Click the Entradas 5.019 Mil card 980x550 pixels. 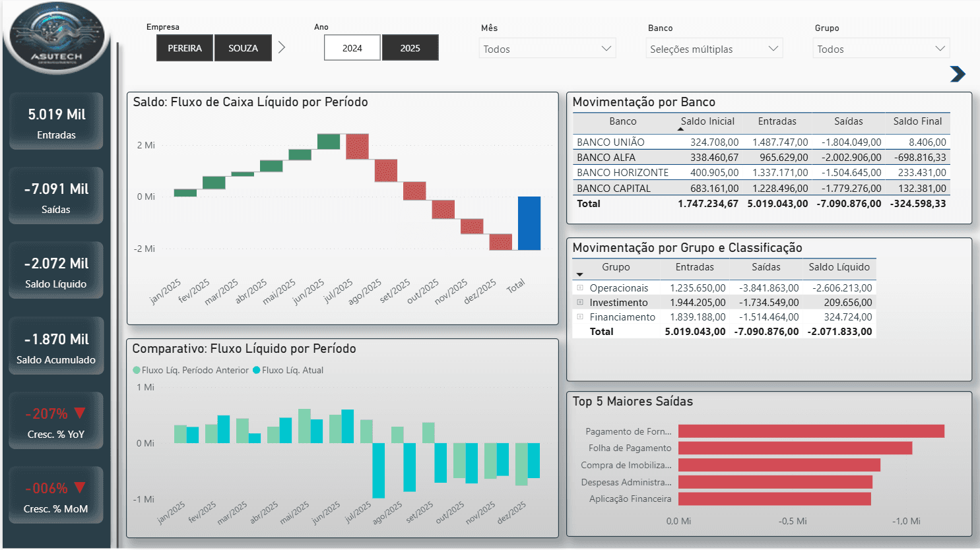(56, 121)
